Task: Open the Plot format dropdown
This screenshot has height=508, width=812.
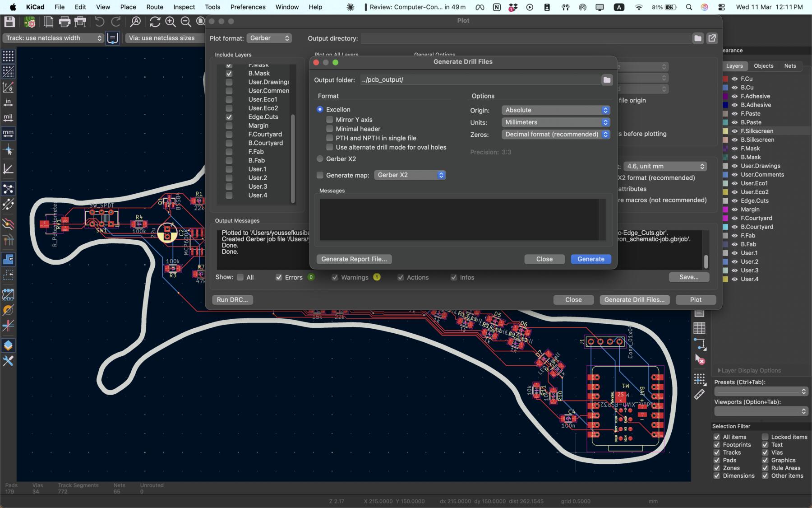Action: [269, 38]
